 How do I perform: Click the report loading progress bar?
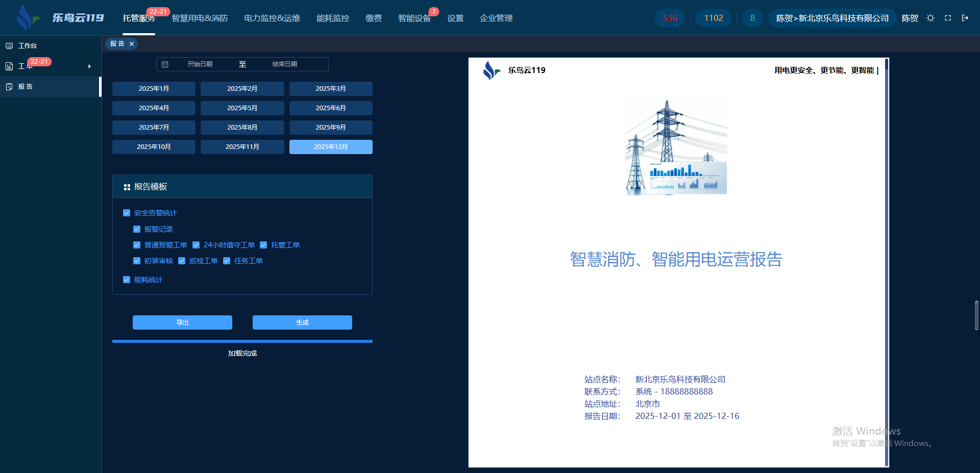pyautogui.click(x=242, y=341)
